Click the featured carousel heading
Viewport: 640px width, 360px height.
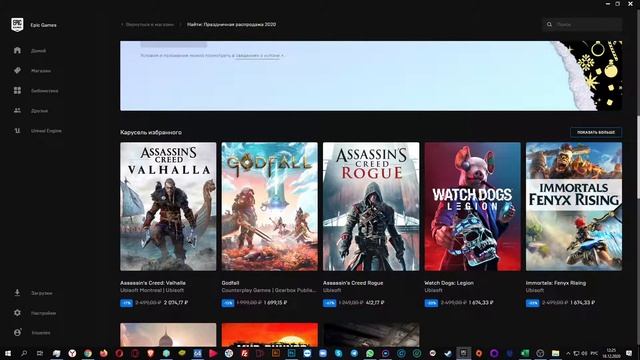(x=151, y=132)
